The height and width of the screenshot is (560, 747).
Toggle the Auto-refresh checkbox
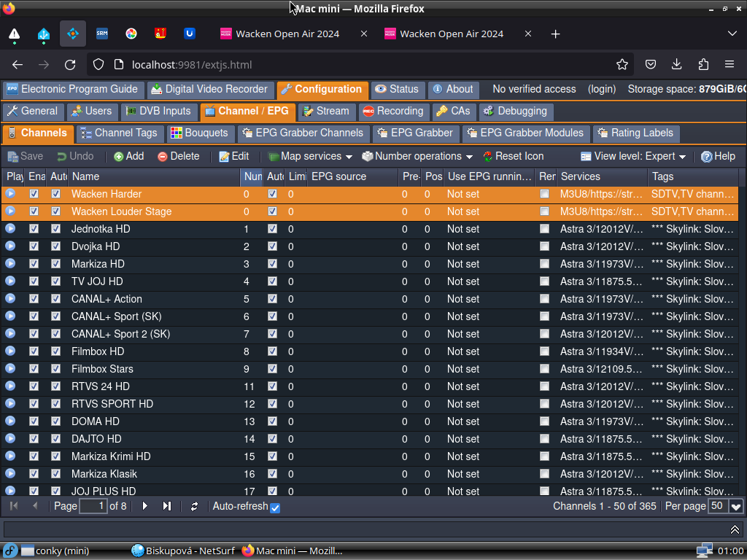click(275, 507)
